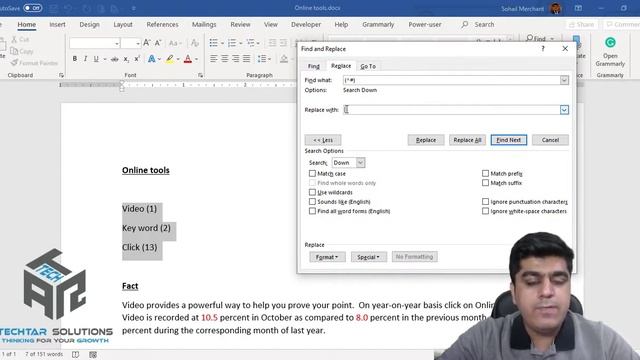Open the Developer ribbon tab
Screen dimensions: 640x360
click(306, 24)
